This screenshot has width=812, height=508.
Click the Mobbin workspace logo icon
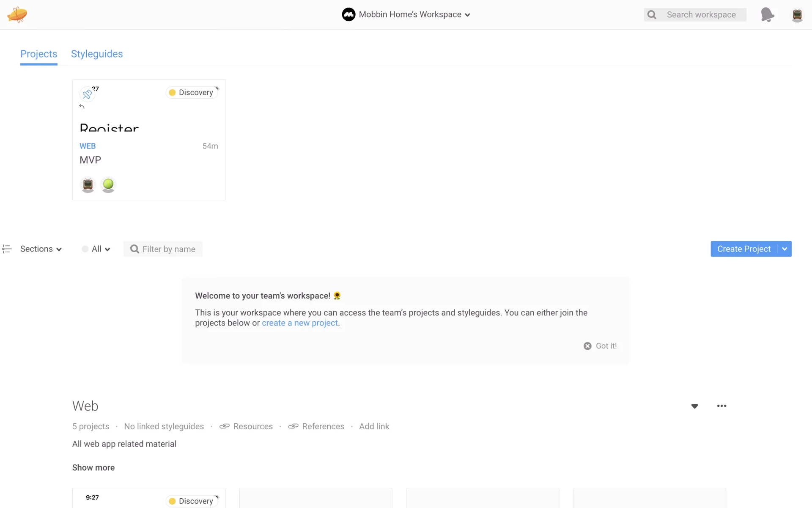348,14
